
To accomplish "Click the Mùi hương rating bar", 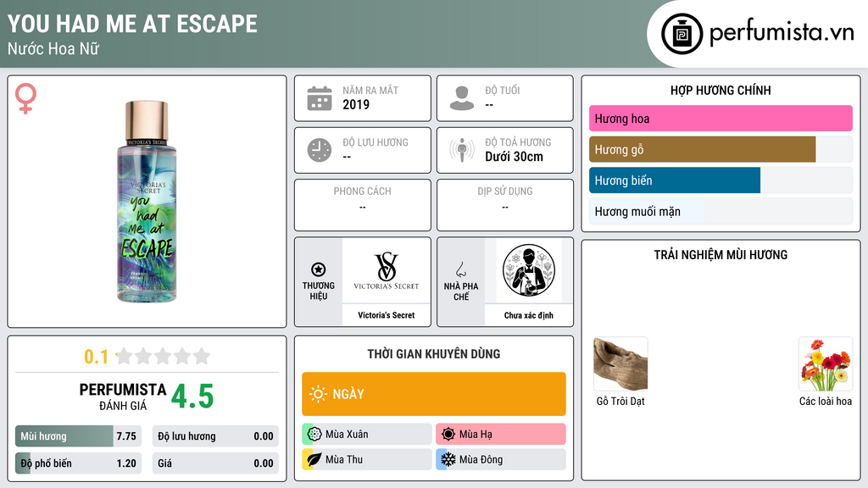I will (x=79, y=436).
